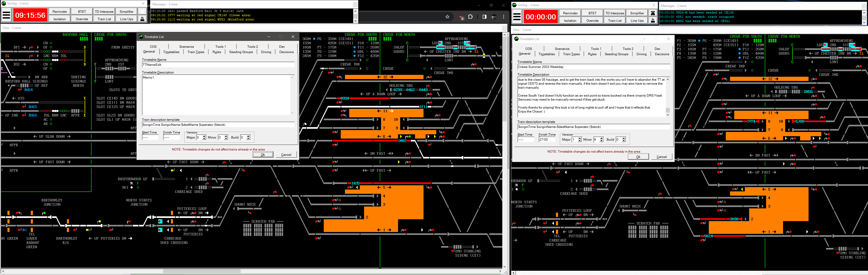Image resolution: width=868 pixels, height=275 pixels.
Task: Click signal BH64 on left view
Action: coord(29,90)
